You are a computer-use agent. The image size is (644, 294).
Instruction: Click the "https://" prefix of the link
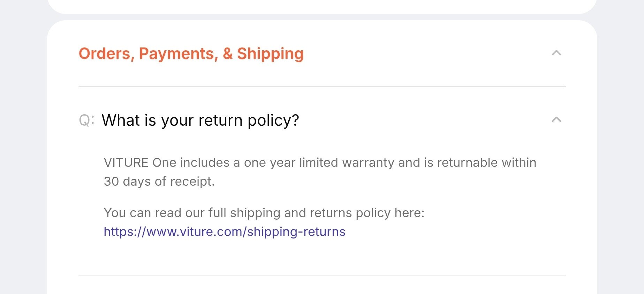[x=124, y=232]
